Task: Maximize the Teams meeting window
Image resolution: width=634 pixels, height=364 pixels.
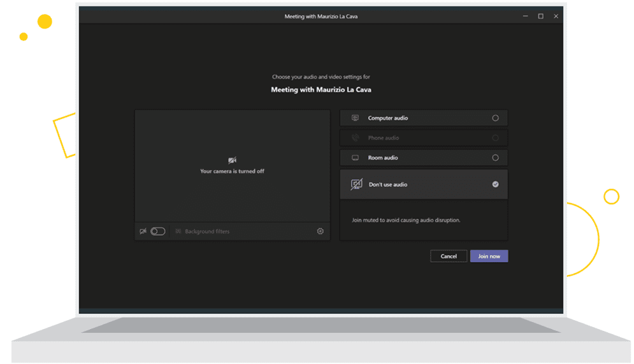Action: (x=540, y=17)
